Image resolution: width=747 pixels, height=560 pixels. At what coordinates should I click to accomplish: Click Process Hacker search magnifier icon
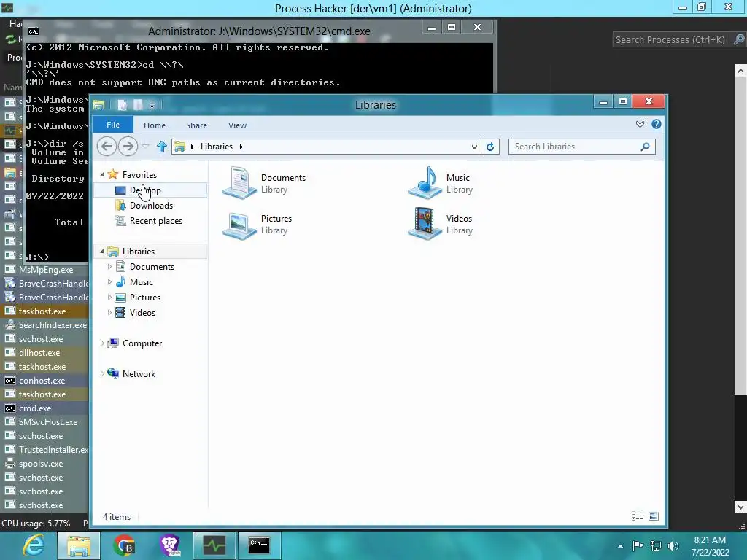point(739,39)
